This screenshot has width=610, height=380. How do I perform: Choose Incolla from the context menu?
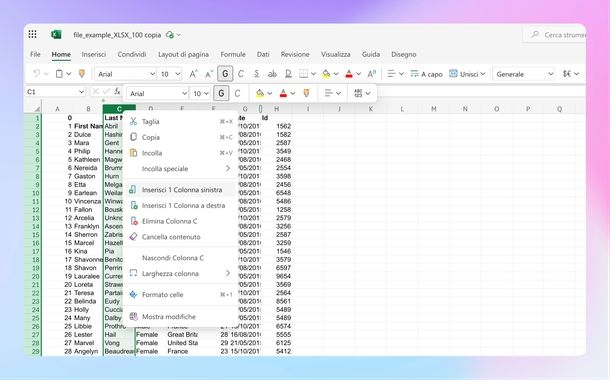(181, 153)
